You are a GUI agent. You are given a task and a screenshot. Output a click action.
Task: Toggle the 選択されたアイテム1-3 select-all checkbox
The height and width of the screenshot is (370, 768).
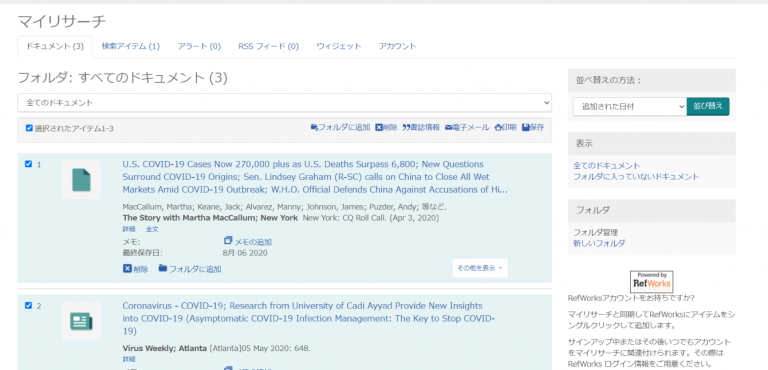pos(29,128)
